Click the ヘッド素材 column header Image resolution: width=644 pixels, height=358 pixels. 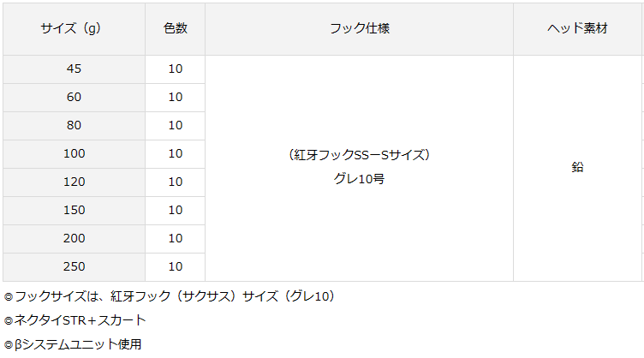click(577, 29)
